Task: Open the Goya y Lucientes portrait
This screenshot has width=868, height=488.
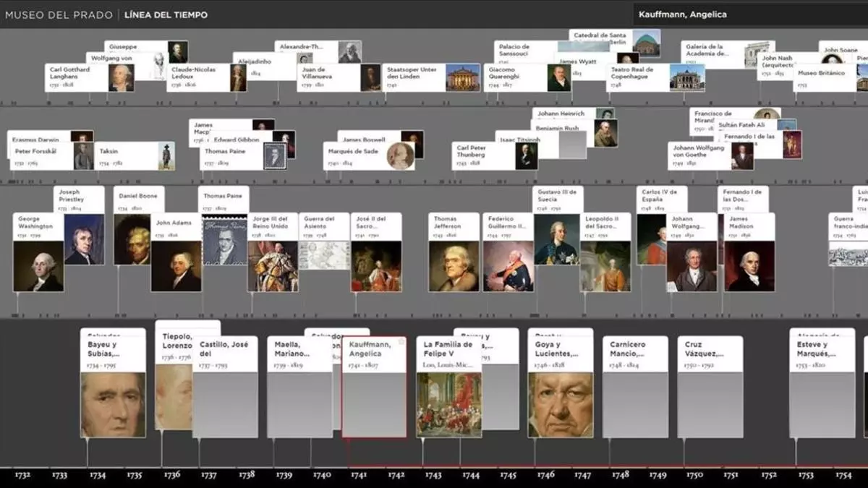Action: point(560,403)
